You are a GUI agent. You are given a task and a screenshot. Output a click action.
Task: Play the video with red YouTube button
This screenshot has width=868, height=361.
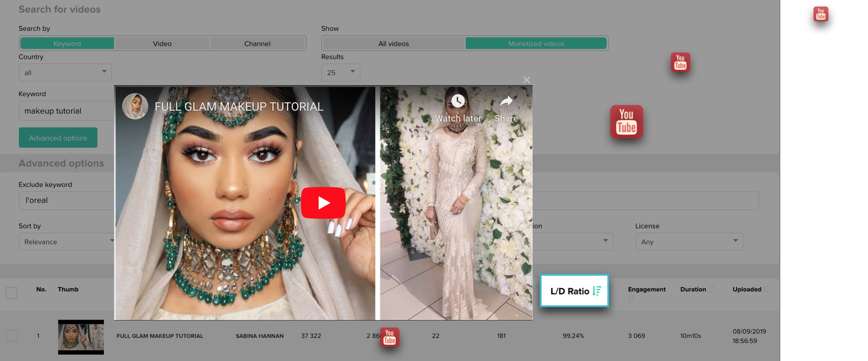pos(323,202)
